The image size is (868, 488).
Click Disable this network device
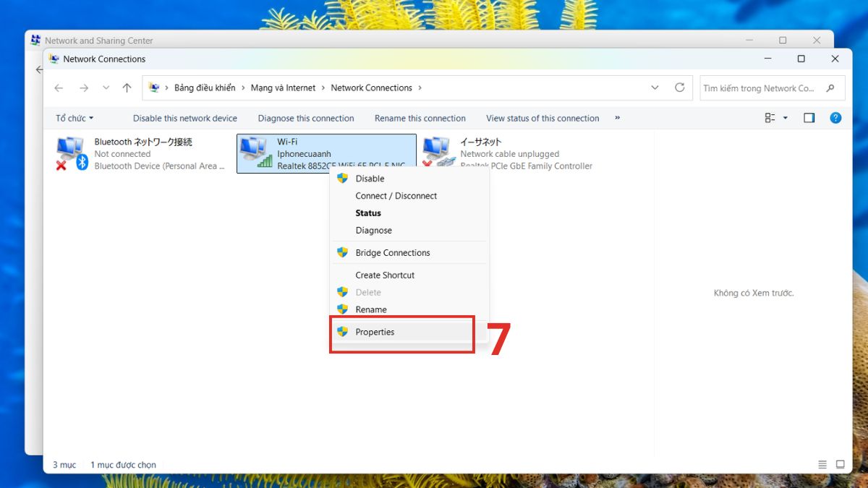click(x=185, y=118)
